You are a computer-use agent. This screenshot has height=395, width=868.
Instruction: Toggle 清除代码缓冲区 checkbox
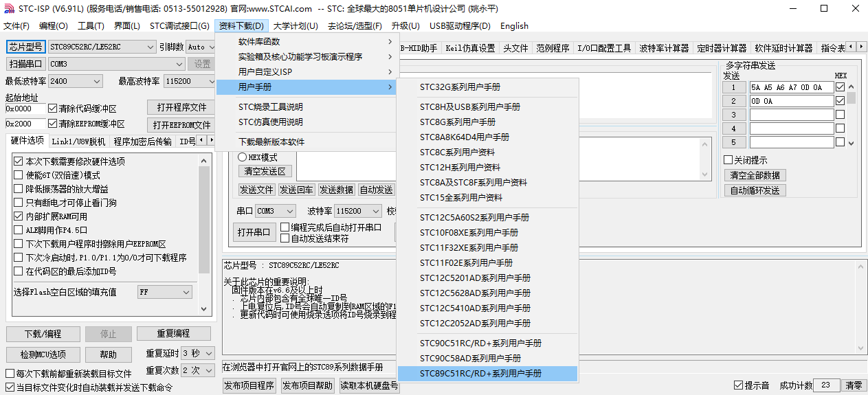click(x=53, y=109)
